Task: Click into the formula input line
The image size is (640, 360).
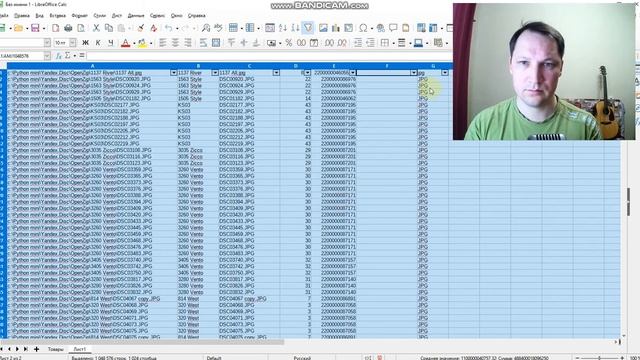Action: [x=269, y=56]
